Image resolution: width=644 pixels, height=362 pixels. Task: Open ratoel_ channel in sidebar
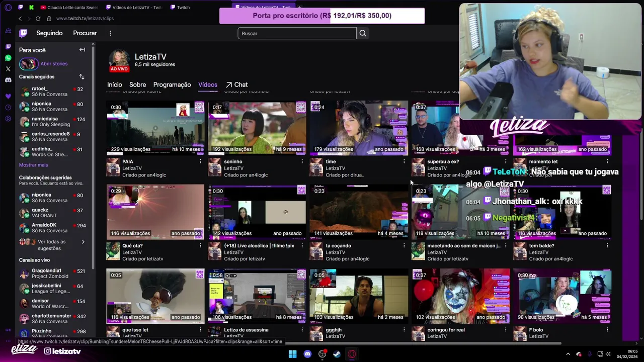point(52,92)
